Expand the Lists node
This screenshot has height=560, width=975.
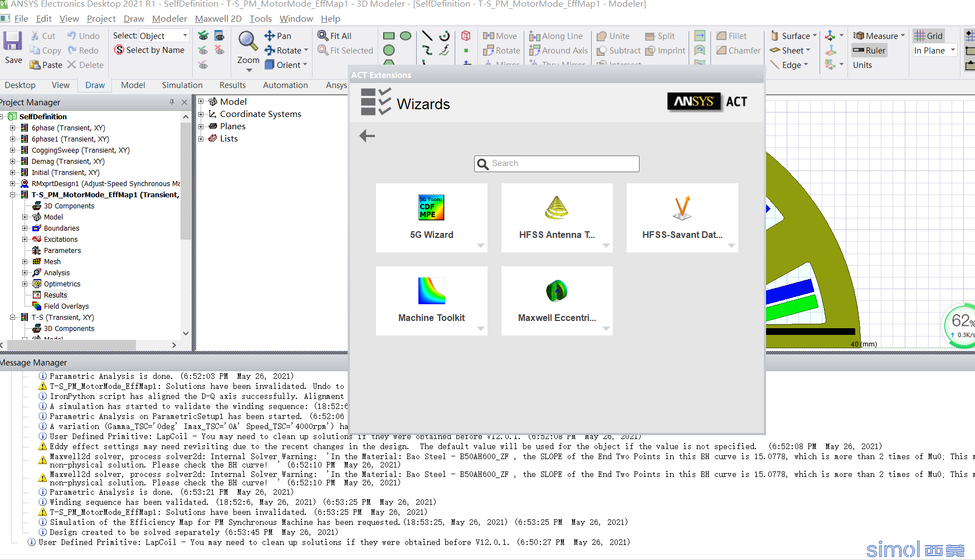click(x=201, y=138)
